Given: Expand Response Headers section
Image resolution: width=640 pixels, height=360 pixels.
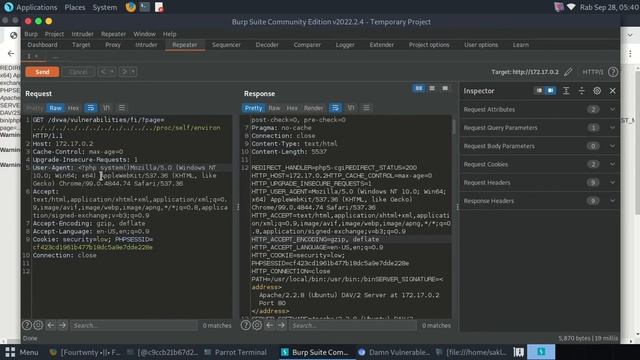Looking at the screenshot, I should click(x=539, y=201).
